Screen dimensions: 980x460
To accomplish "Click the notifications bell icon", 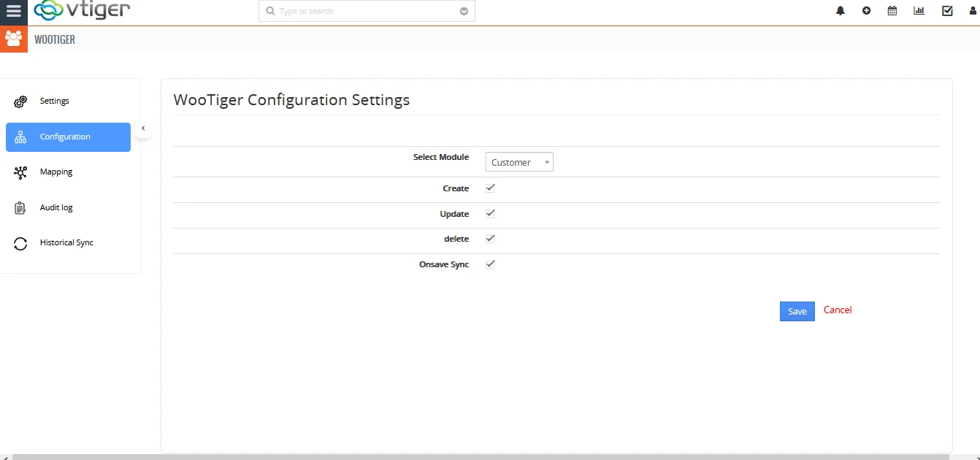I will click(x=841, y=11).
